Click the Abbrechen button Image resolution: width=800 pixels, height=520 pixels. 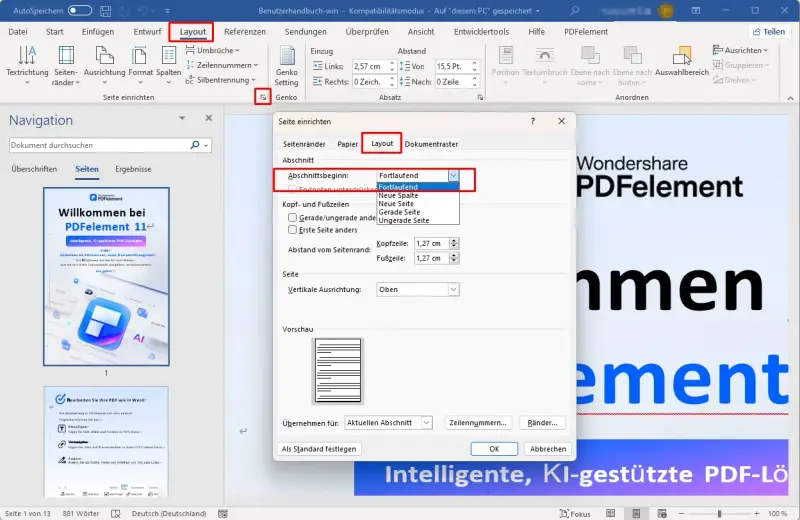pos(548,449)
